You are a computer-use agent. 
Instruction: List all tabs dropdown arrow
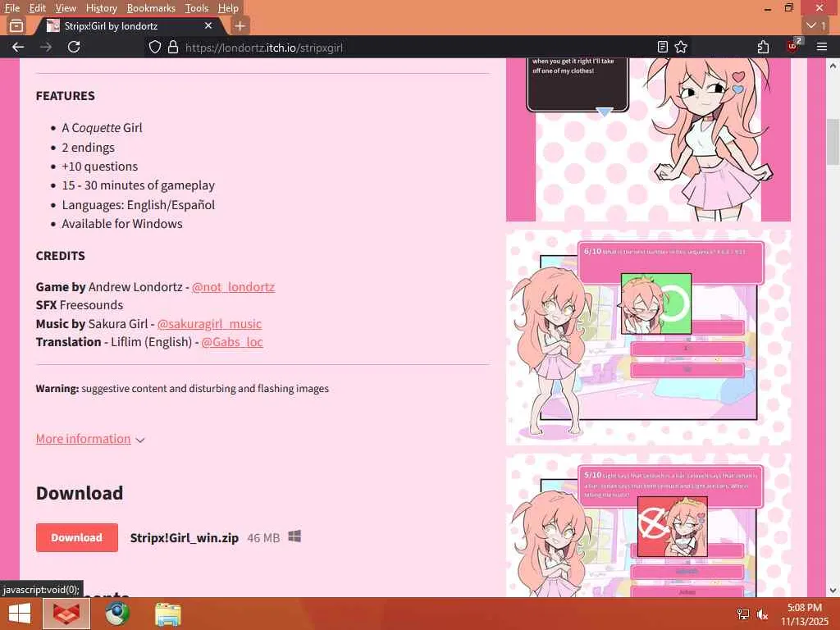point(817,25)
